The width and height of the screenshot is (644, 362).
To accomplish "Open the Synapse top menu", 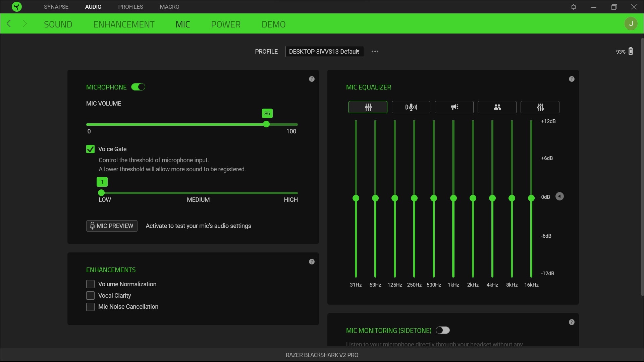I will point(56,7).
